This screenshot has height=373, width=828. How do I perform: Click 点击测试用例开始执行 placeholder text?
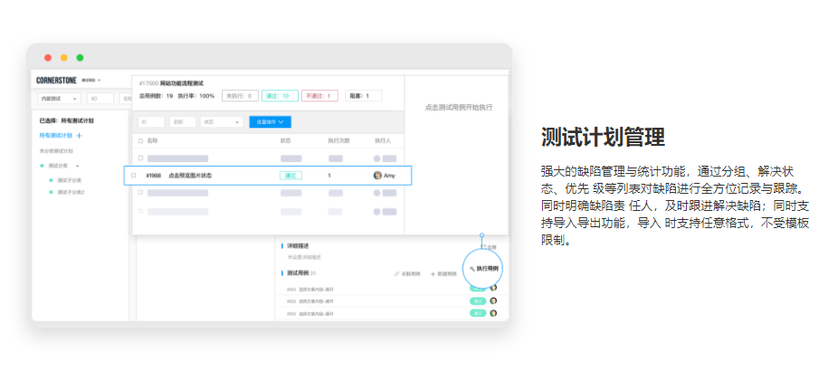pos(458,107)
